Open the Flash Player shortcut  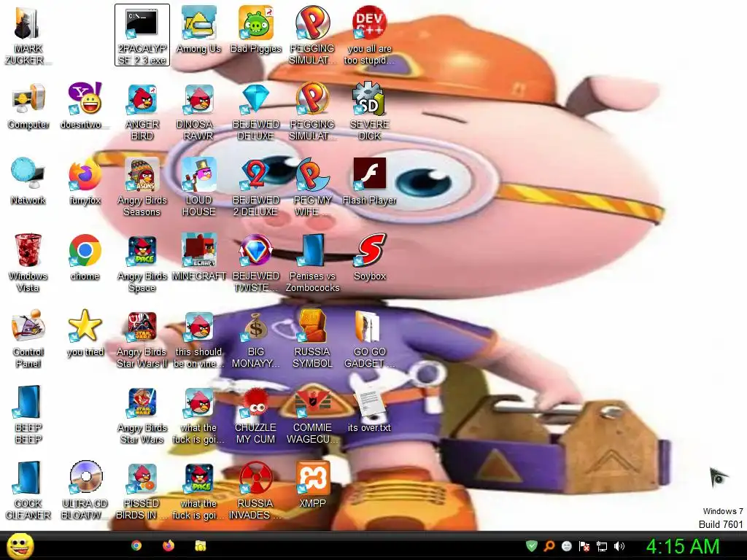tap(369, 182)
